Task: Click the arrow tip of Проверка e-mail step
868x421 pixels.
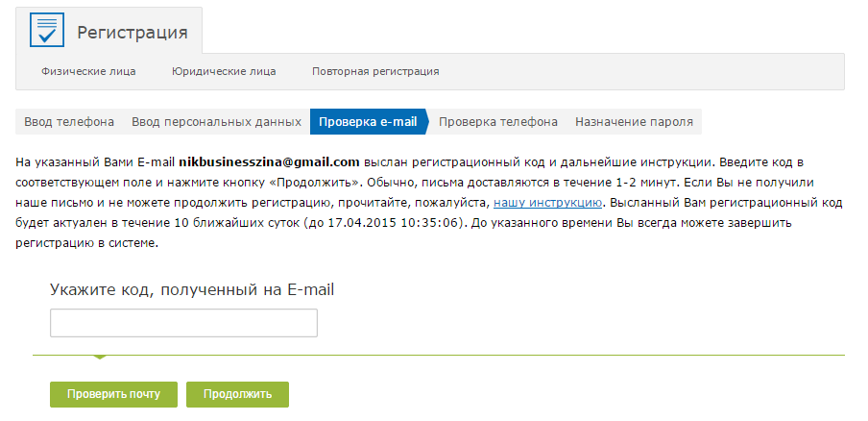Action: (x=426, y=122)
